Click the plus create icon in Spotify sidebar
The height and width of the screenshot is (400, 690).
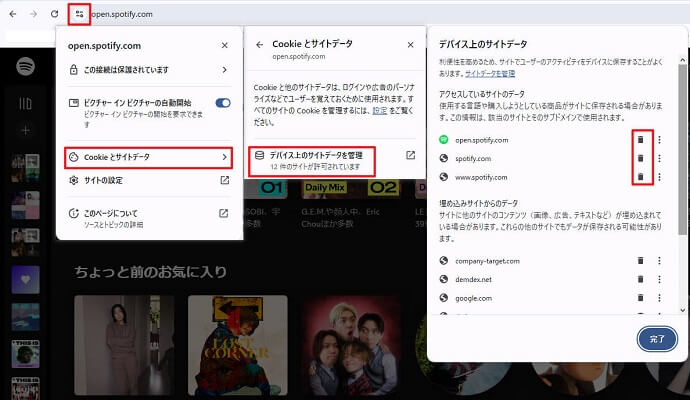click(x=26, y=130)
